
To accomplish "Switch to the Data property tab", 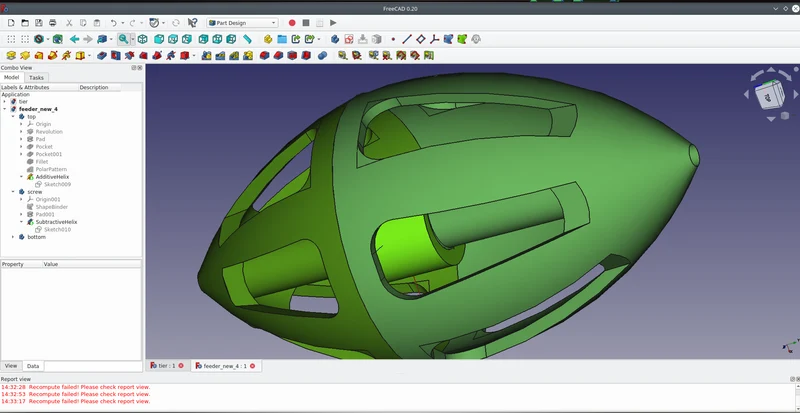I will [33, 366].
